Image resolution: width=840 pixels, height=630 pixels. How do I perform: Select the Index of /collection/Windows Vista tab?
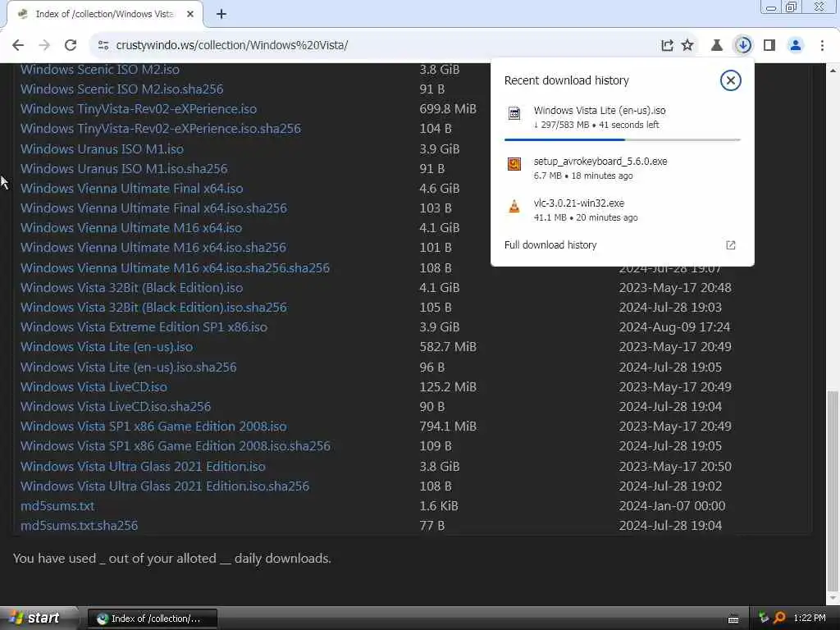point(104,14)
